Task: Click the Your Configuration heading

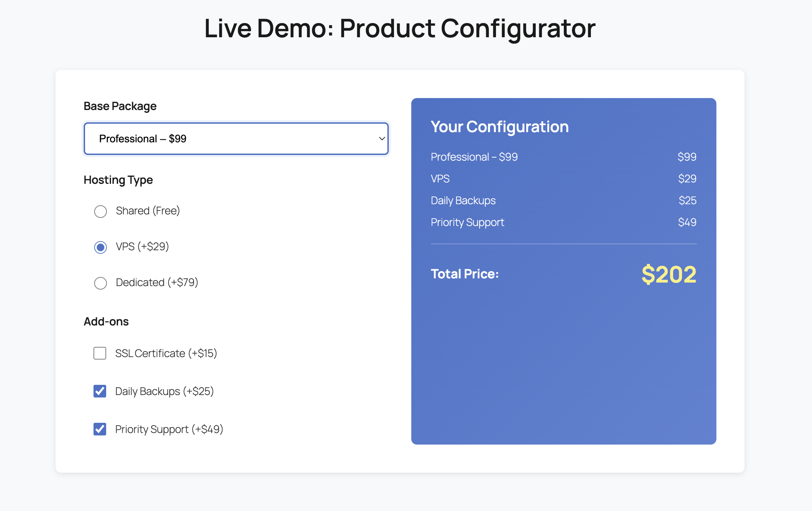Action: [x=500, y=127]
